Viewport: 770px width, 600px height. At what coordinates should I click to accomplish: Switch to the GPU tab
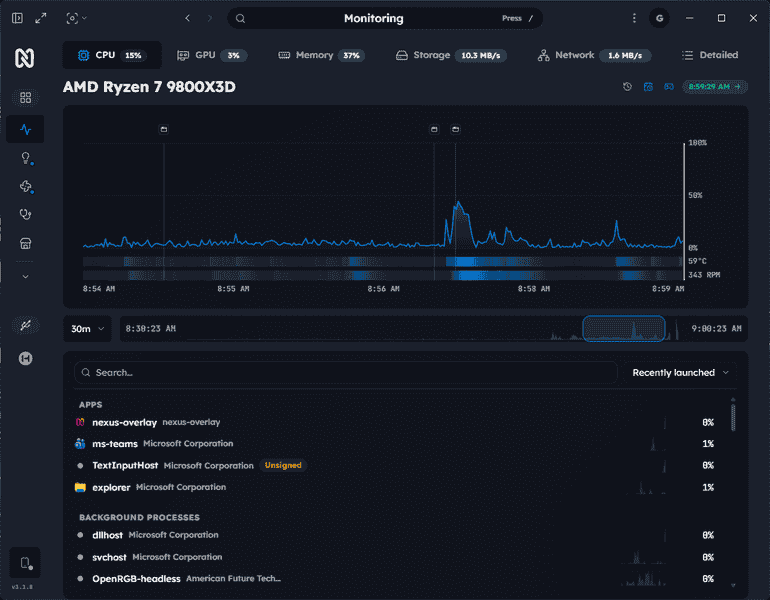coord(211,55)
